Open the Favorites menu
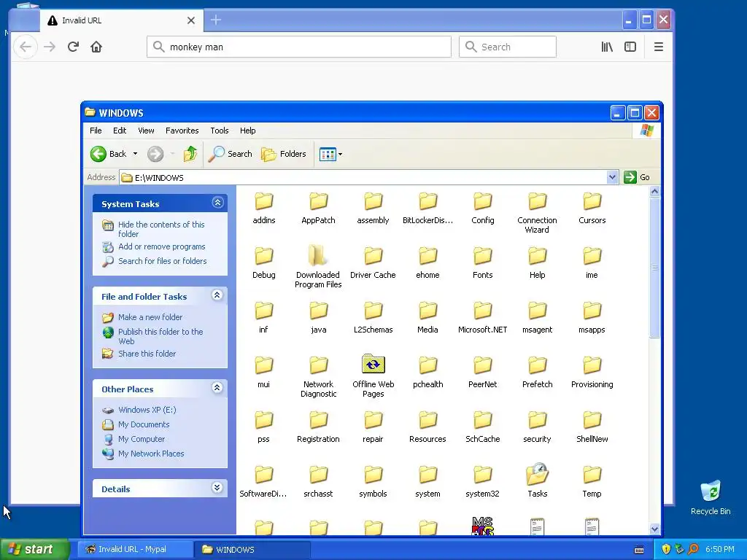 182,131
